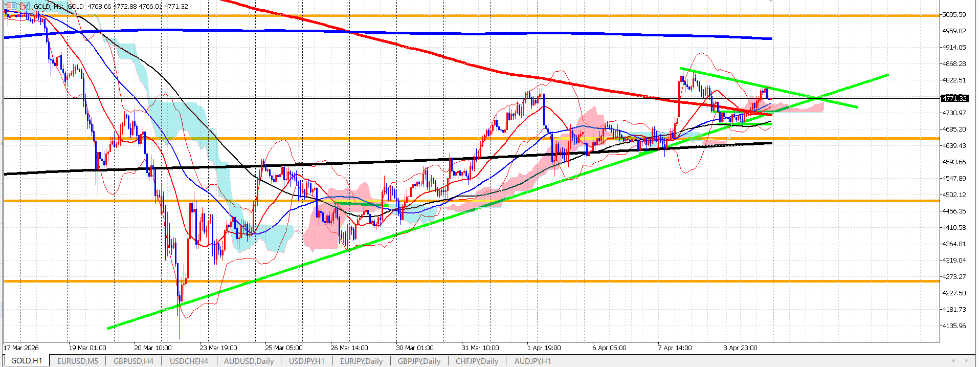Select the CHFJPY,Daily tab
980x367 pixels.
coord(477,361)
